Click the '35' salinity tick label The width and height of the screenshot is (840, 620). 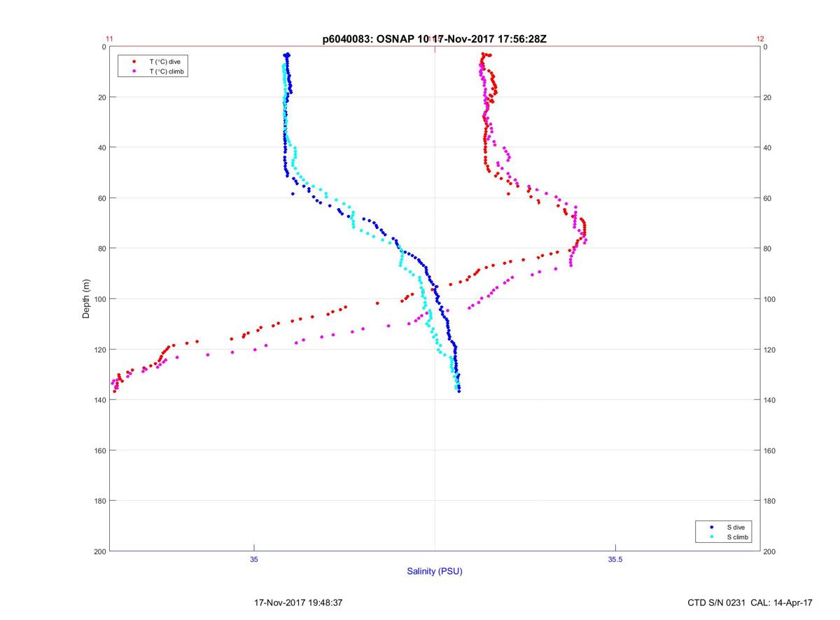coord(254,559)
